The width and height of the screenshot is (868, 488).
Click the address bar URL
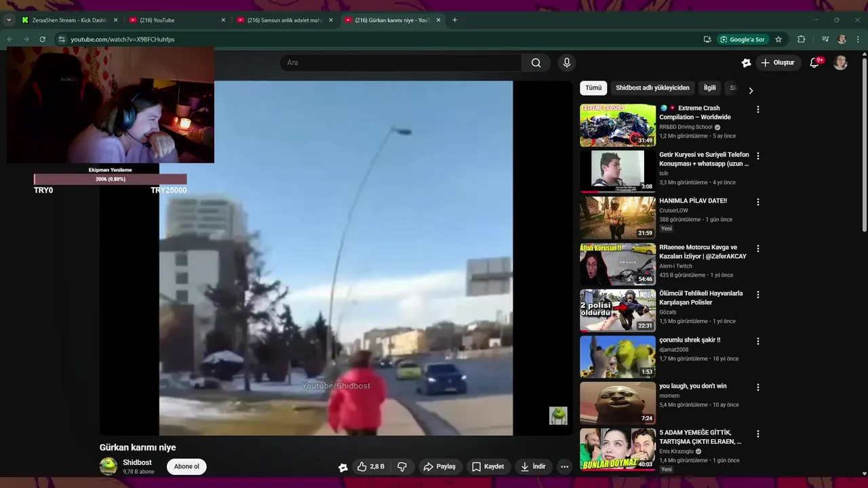pyautogui.click(x=123, y=39)
